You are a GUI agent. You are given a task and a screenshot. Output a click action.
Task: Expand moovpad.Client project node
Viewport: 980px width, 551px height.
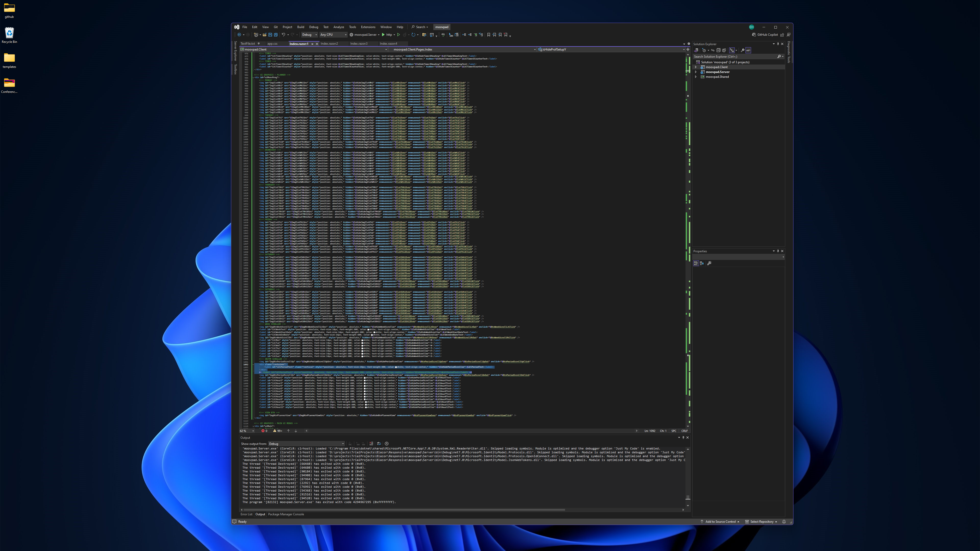point(696,67)
